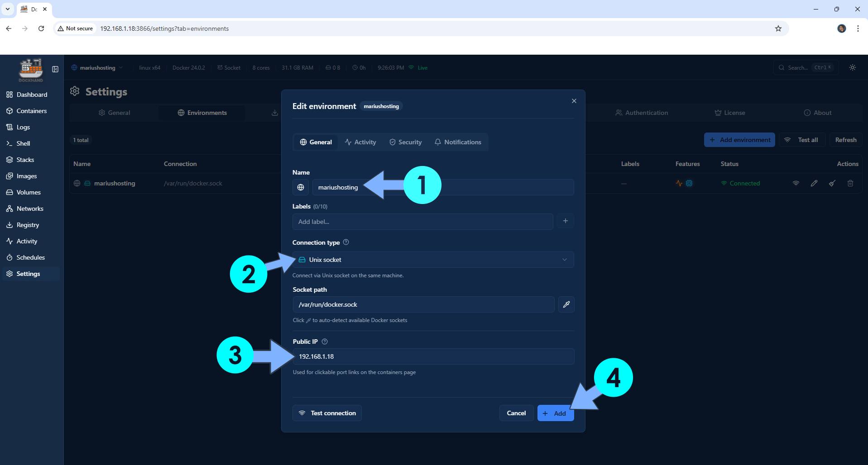Viewport: 868px width, 465px height.
Task: View Volumes from the sidebar
Action: coord(29,192)
